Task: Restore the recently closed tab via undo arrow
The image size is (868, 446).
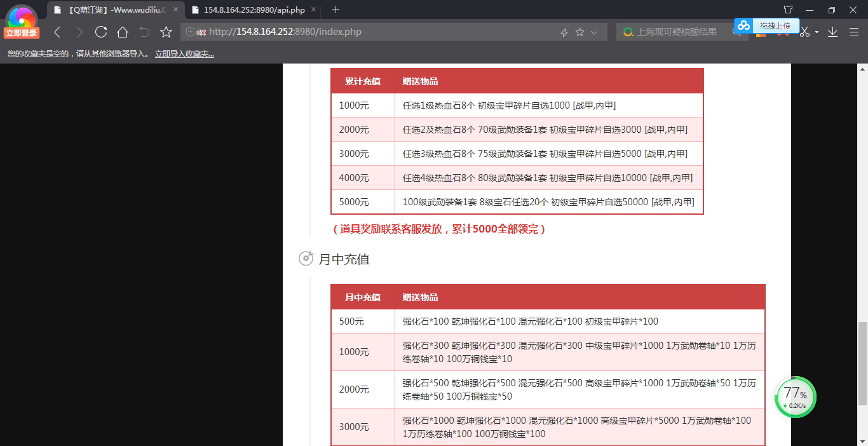Action: click(144, 32)
